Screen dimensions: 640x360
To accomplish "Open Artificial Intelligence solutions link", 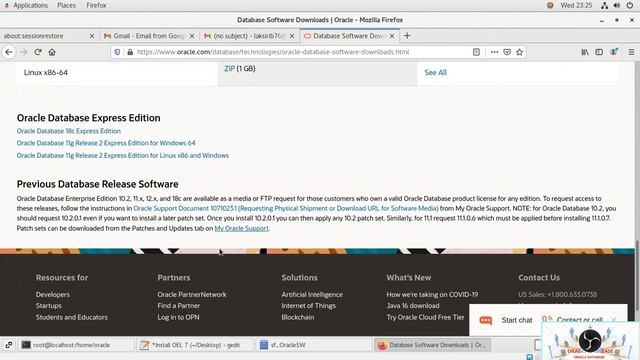I will click(312, 295).
